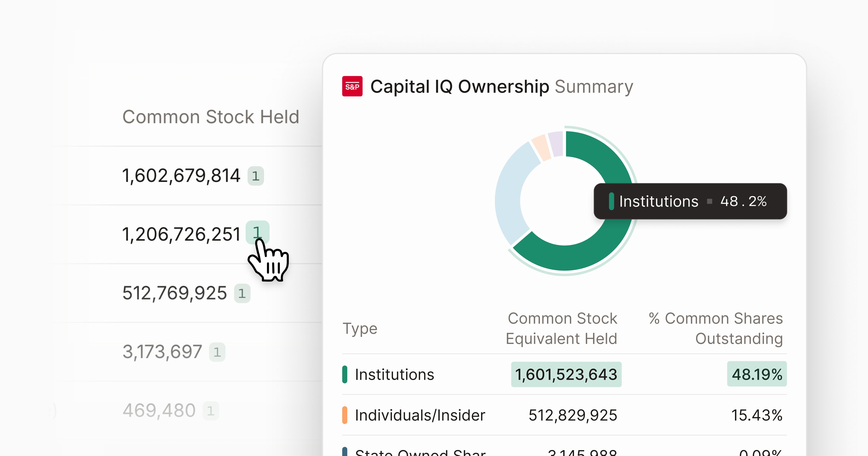Open citation badge next to 3,173,697
Screen dimensions: 868x456
[217, 352]
